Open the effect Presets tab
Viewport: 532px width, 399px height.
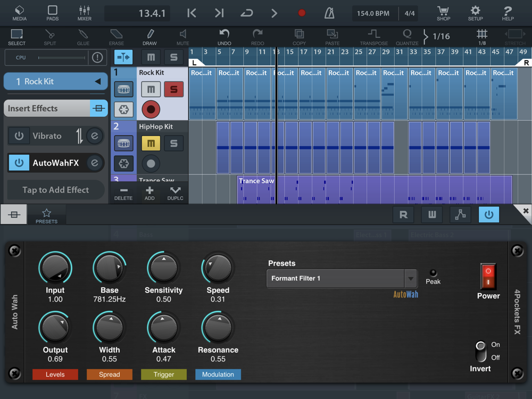[x=46, y=216]
